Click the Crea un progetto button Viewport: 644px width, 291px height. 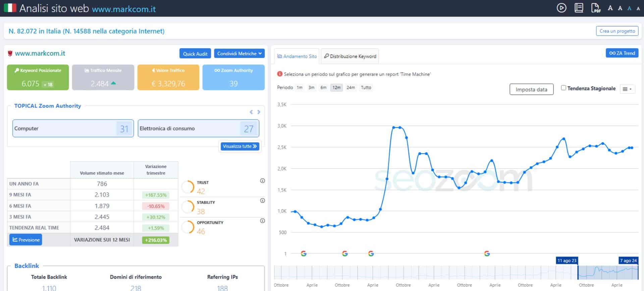(617, 31)
